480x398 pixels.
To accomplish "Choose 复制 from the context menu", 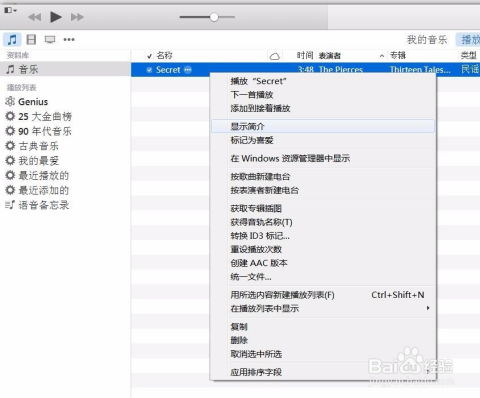I will pyautogui.click(x=323, y=327).
